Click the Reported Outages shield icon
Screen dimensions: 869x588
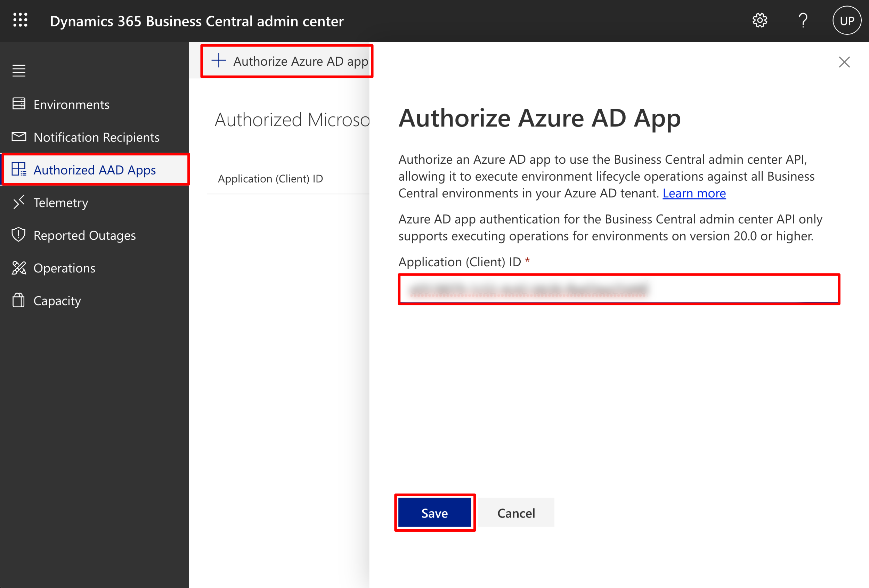(19, 235)
